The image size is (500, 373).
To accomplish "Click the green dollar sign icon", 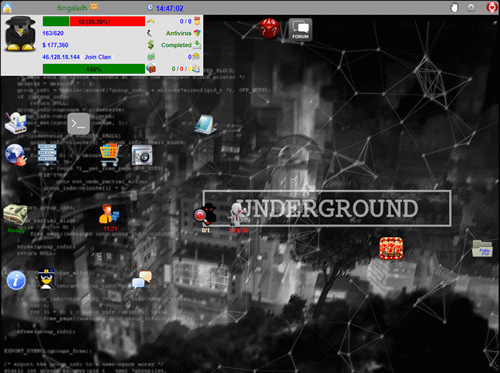I will (x=151, y=44).
